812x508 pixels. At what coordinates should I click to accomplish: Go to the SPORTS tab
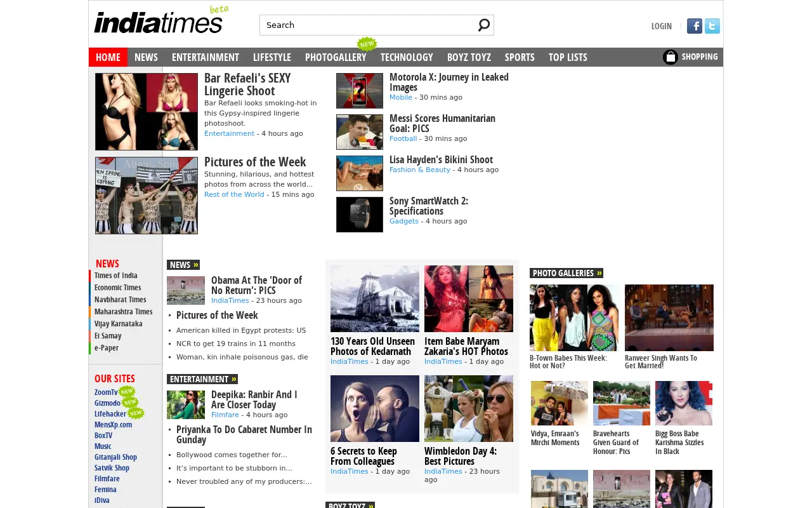[x=520, y=57]
